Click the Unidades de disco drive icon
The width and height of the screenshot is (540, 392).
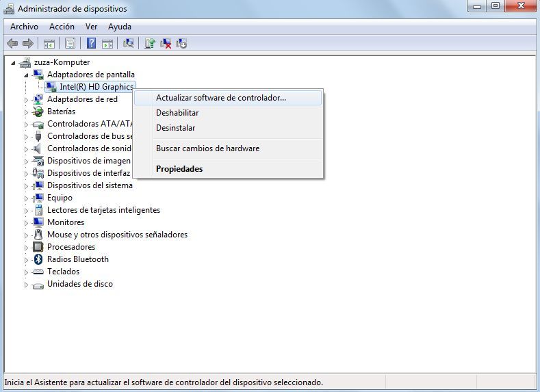tap(38, 285)
